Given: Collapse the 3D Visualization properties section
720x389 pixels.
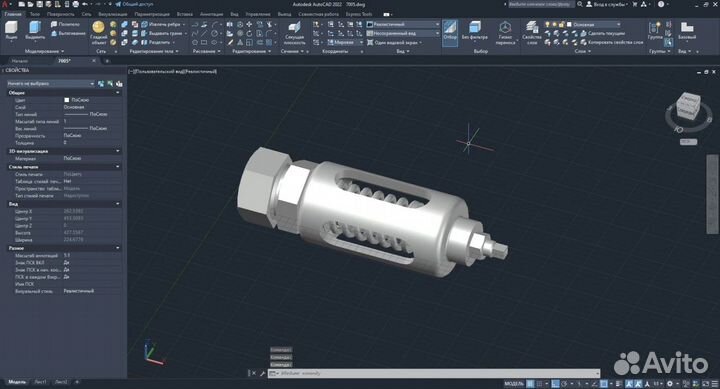Looking at the screenshot, I should [118, 151].
